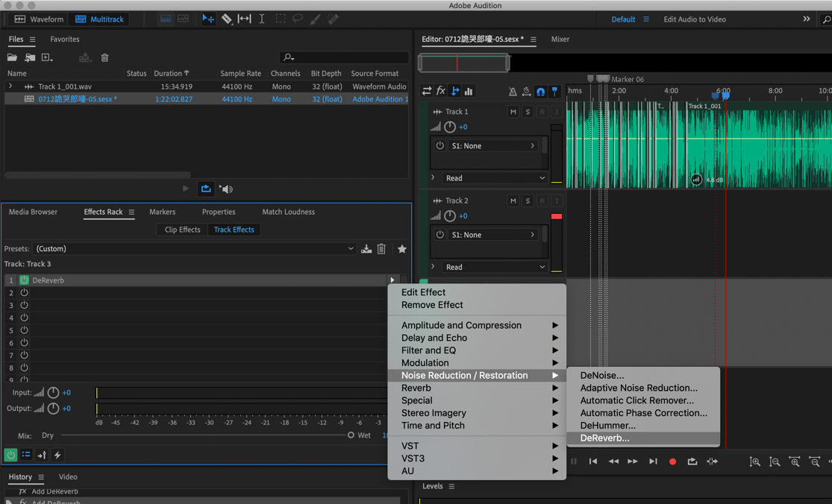Delete selected file with trash icon
832x504 pixels.
[104, 57]
